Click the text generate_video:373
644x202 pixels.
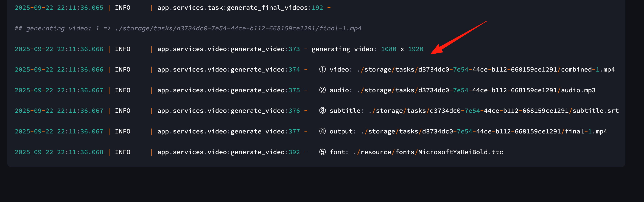click(x=265, y=49)
